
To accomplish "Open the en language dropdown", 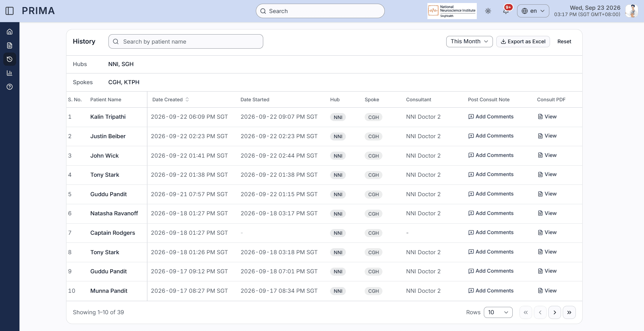I will [533, 11].
